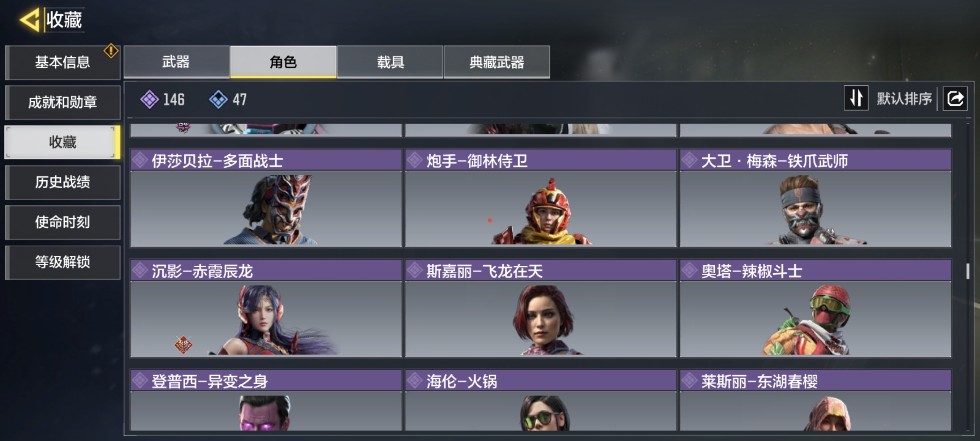Click the share icon beside 默认排序
This screenshot has height=441, width=980.
(955, 99)
